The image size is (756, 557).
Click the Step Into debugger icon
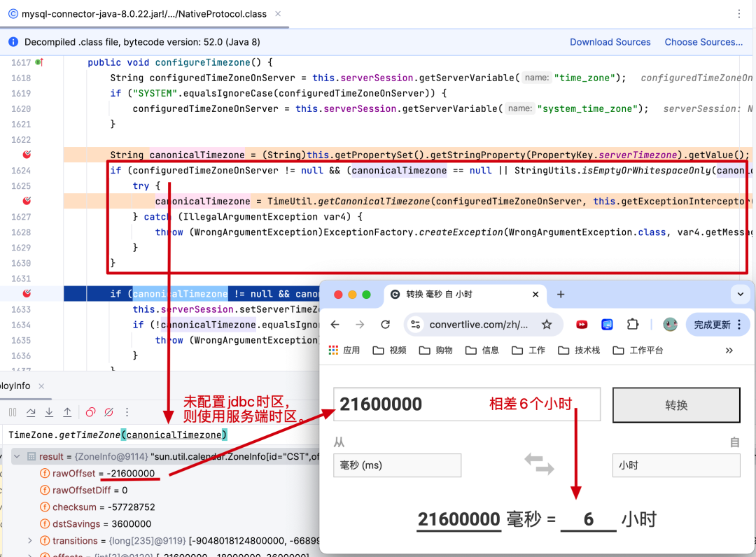coord(49,412)
